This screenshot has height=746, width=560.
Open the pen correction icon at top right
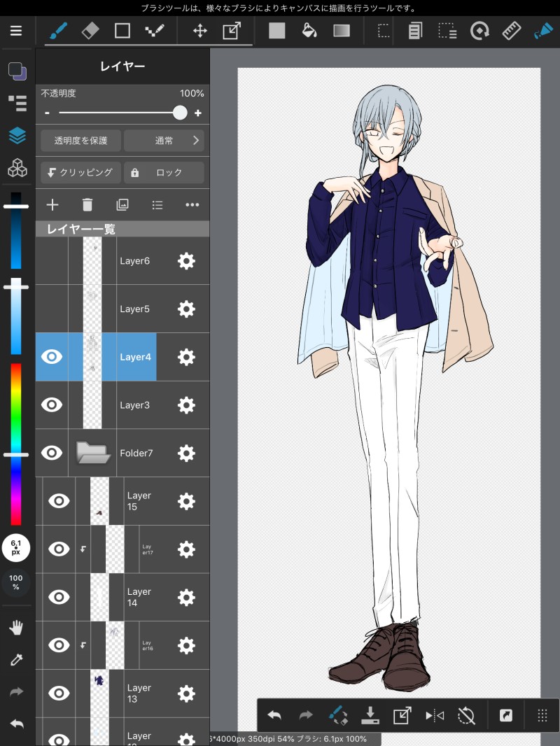(543, 31)
